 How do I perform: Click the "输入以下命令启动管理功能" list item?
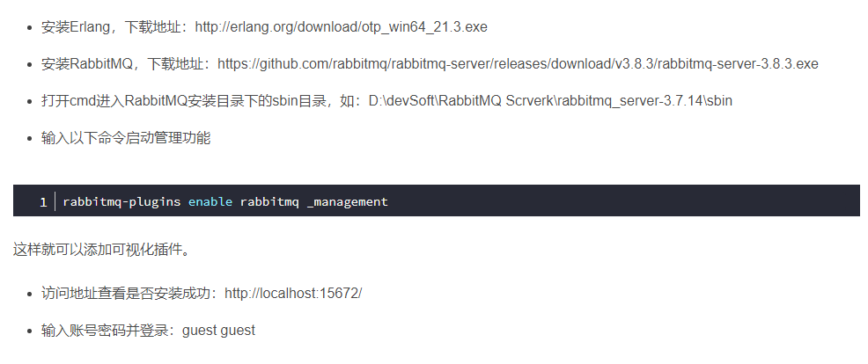click(126, 138)
